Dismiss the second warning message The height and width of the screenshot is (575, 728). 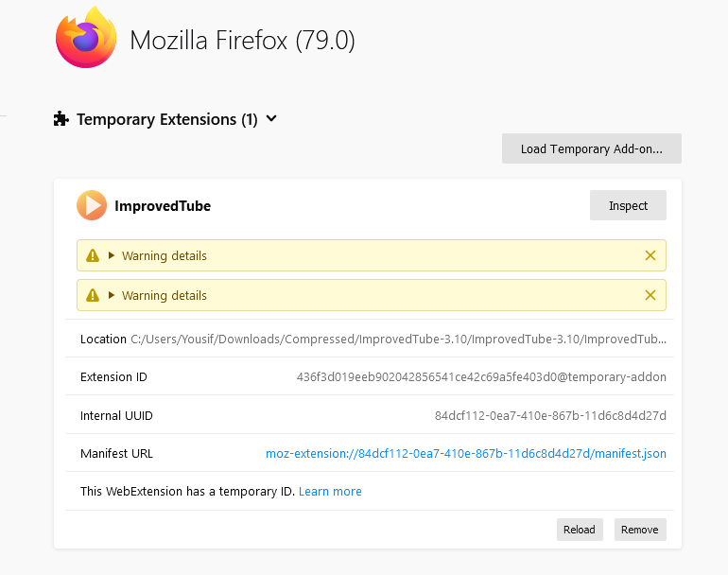[650, 295]
